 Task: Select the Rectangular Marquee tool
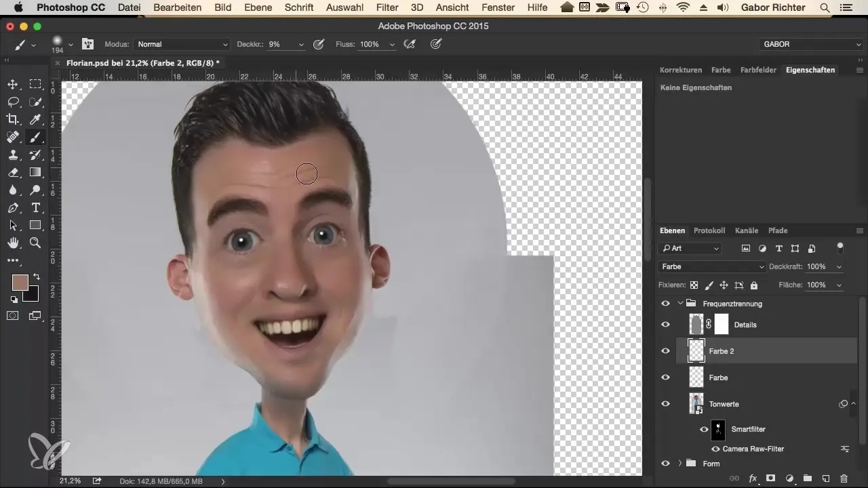[x=35, y=84]
